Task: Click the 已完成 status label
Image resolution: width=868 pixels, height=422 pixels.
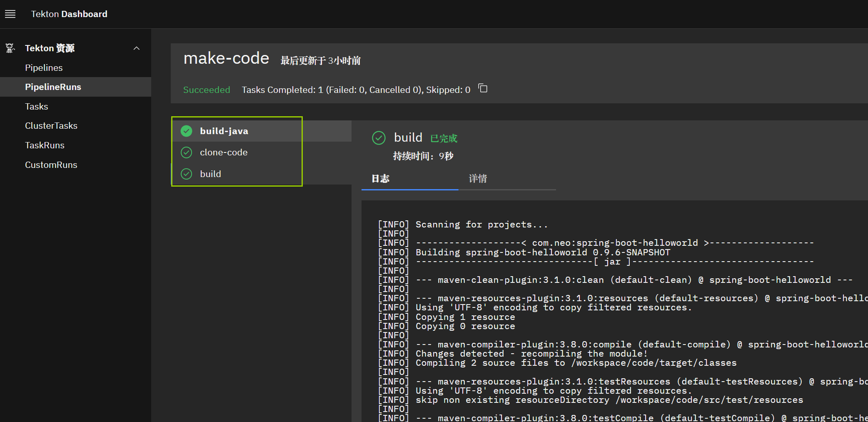Action: pos(444,138)
